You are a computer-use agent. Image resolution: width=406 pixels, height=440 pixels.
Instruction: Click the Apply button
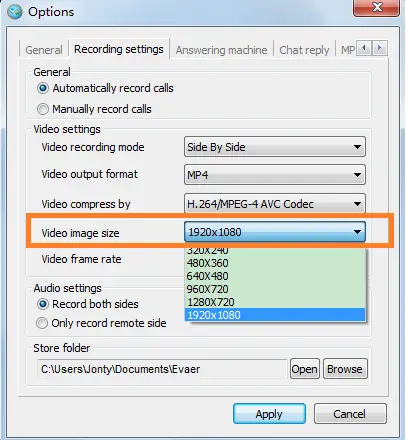(x=269, y=414)
